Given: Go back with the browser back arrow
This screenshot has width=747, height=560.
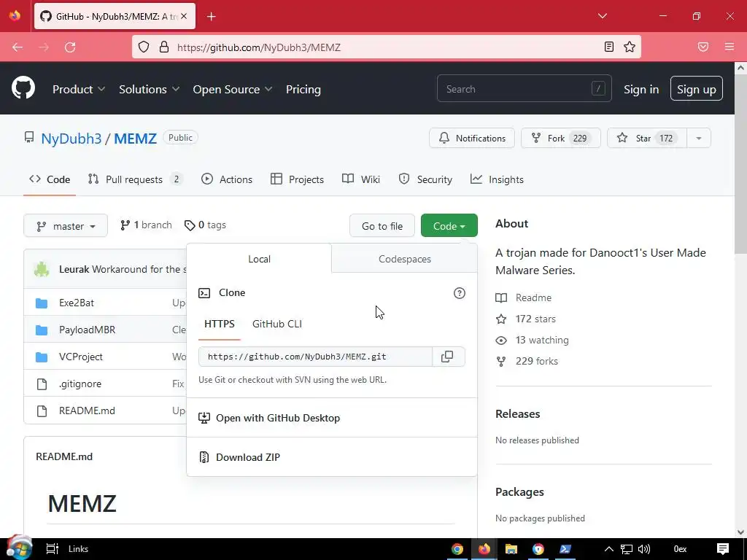Looking at the screenshot, I should pyautogui.click(x=18, y=47).
